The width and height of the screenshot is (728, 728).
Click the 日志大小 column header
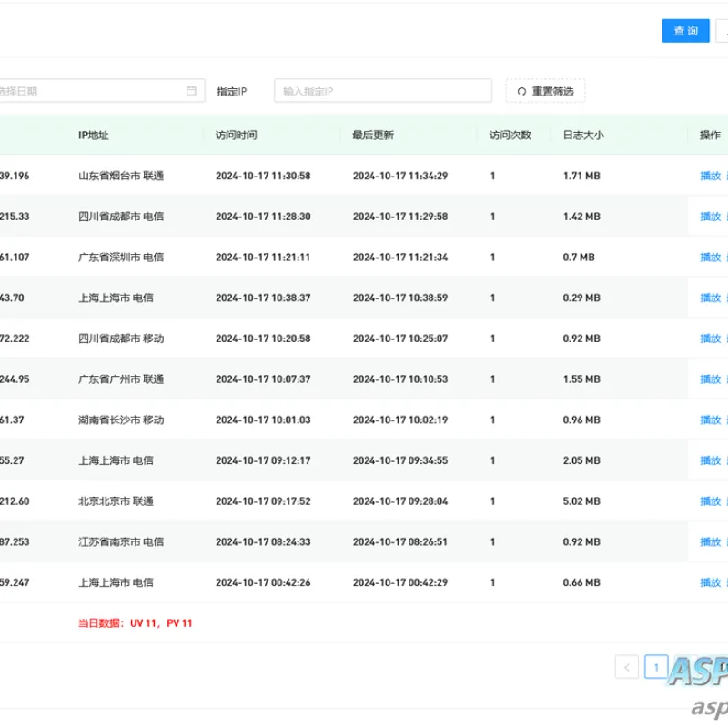coord(583,135)
